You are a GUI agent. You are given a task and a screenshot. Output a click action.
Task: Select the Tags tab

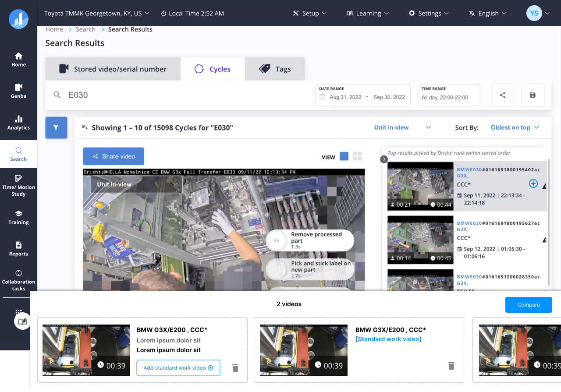point(275,69)
